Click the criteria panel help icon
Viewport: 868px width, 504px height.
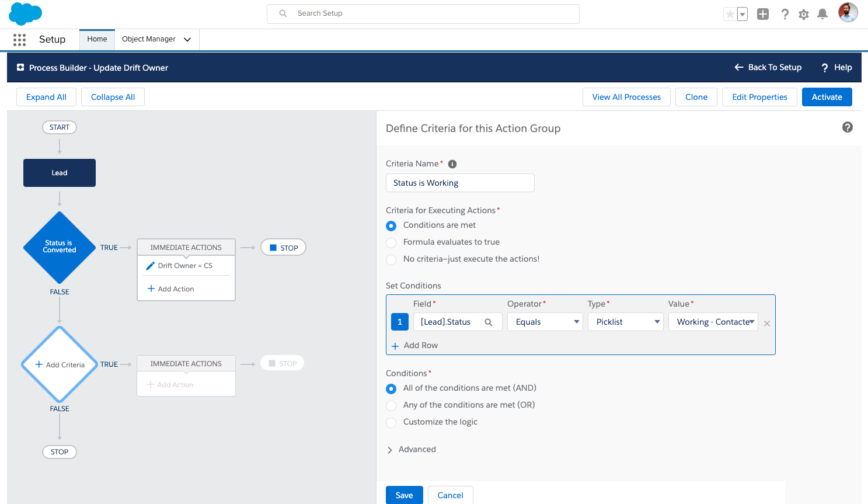point(848,127)
